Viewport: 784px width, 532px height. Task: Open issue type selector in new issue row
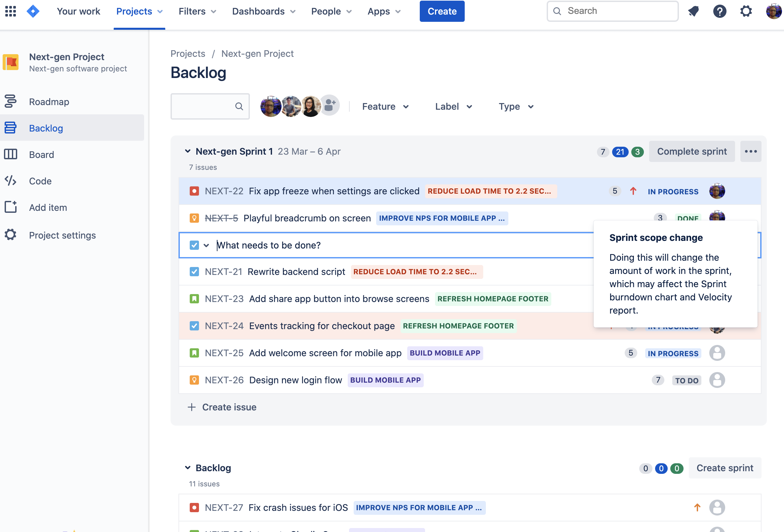200,245
